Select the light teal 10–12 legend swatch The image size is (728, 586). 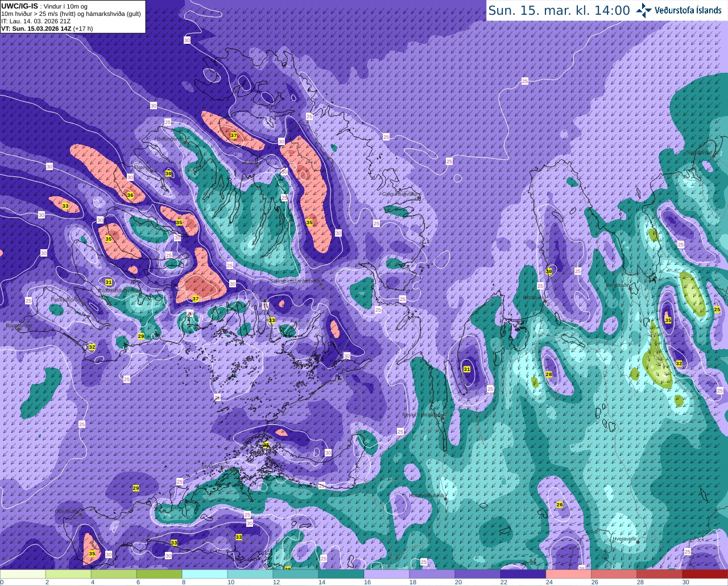click(x=250, y=574)
